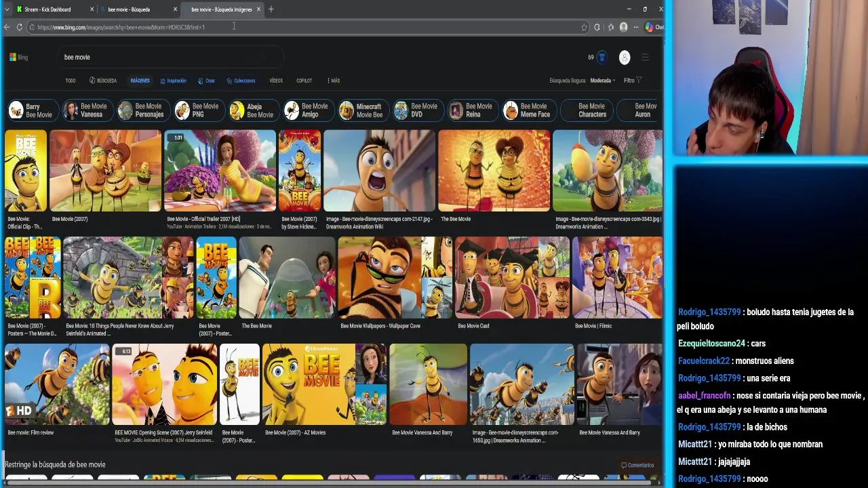The width and height of the screenshot is (868, 488).
Task: Open Bee Movie (2007) image thumbnail
Action: 105,171
